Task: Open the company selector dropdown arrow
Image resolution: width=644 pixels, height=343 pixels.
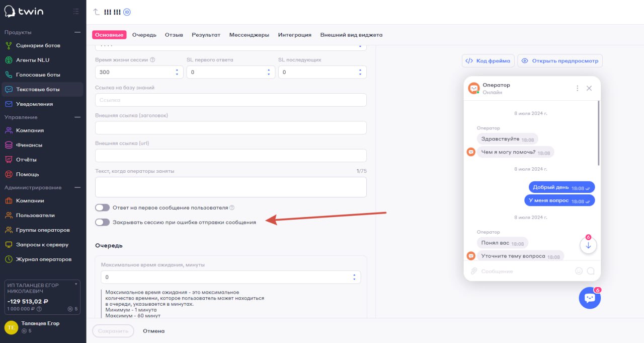Action: tap(76, 284)
